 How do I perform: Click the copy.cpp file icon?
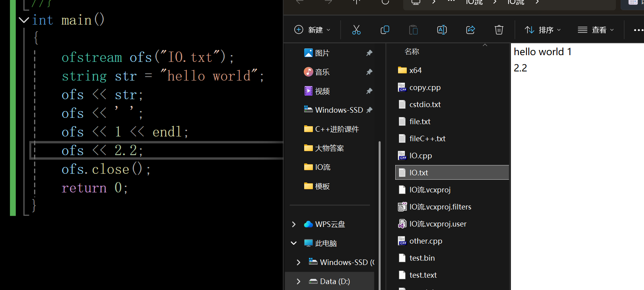click(402, 87)
